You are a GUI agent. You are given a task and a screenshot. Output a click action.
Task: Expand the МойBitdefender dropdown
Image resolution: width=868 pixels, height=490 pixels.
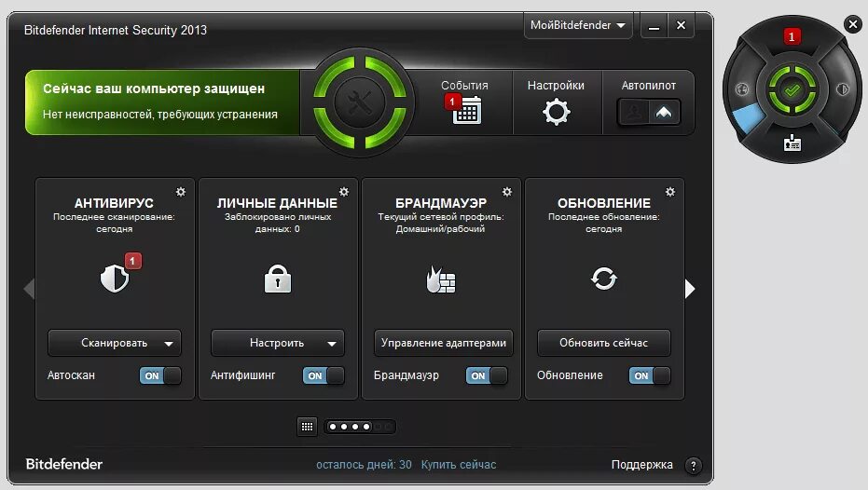point(577,25)
